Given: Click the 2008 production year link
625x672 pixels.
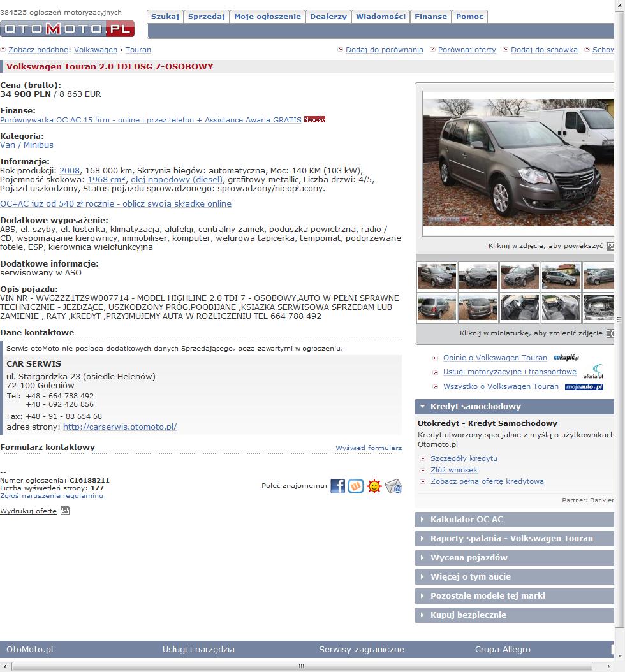Looking at the screenshot, I should click(70, 171).
